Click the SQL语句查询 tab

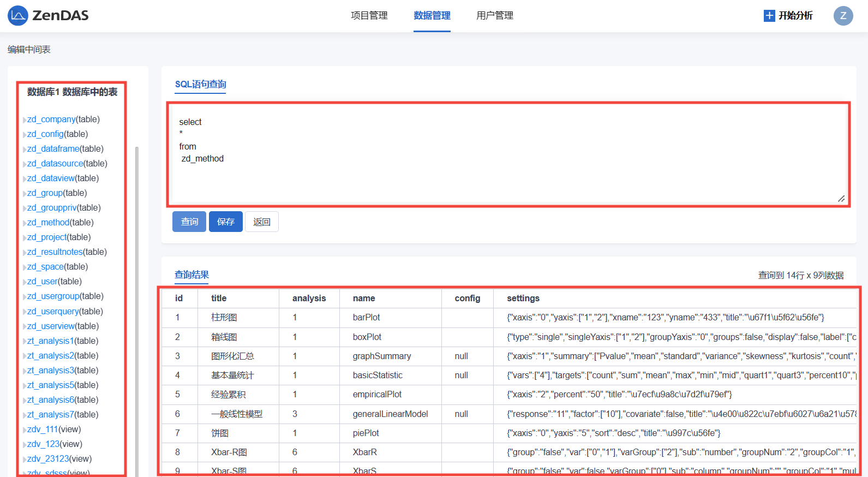200,85
